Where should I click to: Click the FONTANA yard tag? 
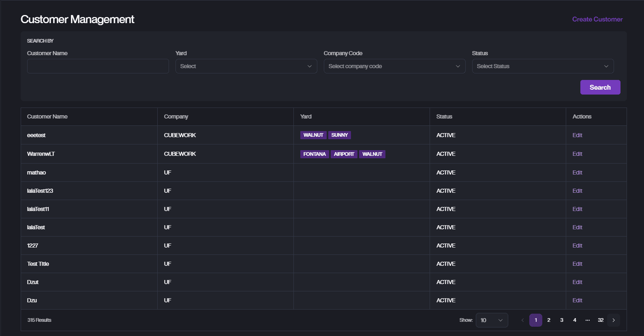315,154
